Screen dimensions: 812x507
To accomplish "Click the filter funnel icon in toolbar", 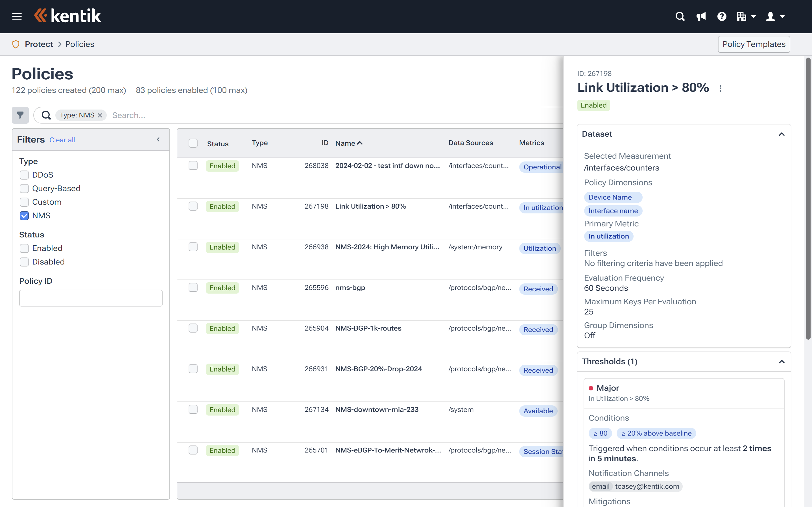I will tap(20, 115).
